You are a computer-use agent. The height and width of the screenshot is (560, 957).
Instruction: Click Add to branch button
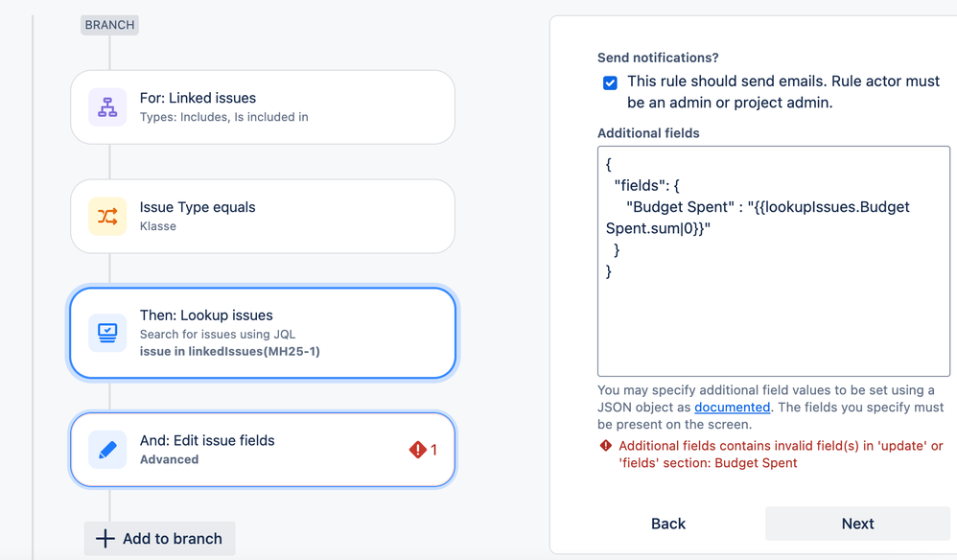point(159,539)
